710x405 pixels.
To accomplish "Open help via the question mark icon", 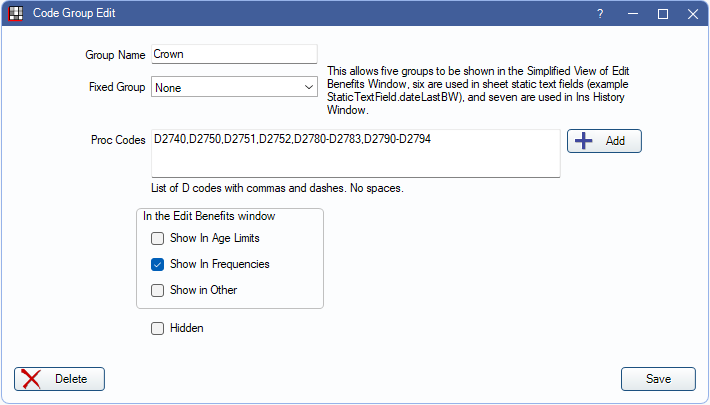I will (600, 15).
